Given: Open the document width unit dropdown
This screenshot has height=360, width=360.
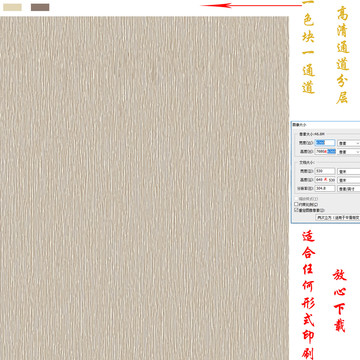Looking at the screenshot, I should [349, 171].
